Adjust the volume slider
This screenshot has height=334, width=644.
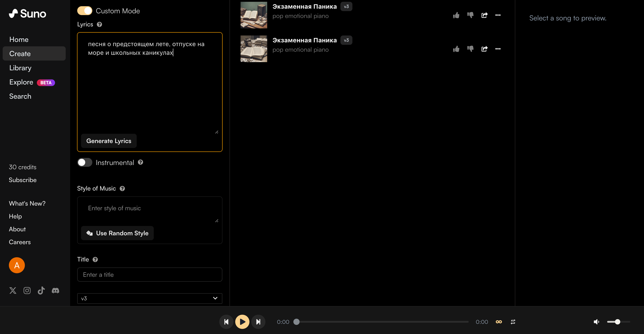(x=618, y=322)
